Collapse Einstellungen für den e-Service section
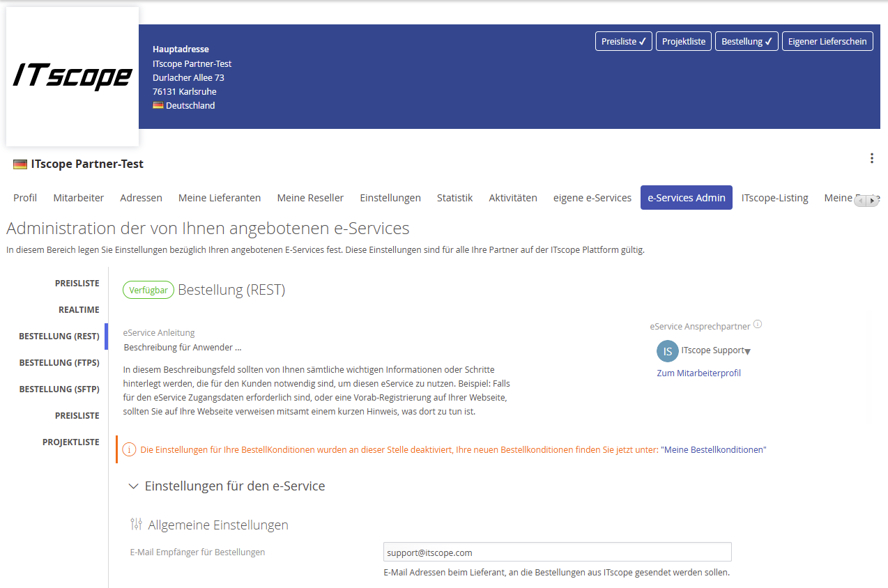Viewport: 888px width, 588px height. click(134, 486)
